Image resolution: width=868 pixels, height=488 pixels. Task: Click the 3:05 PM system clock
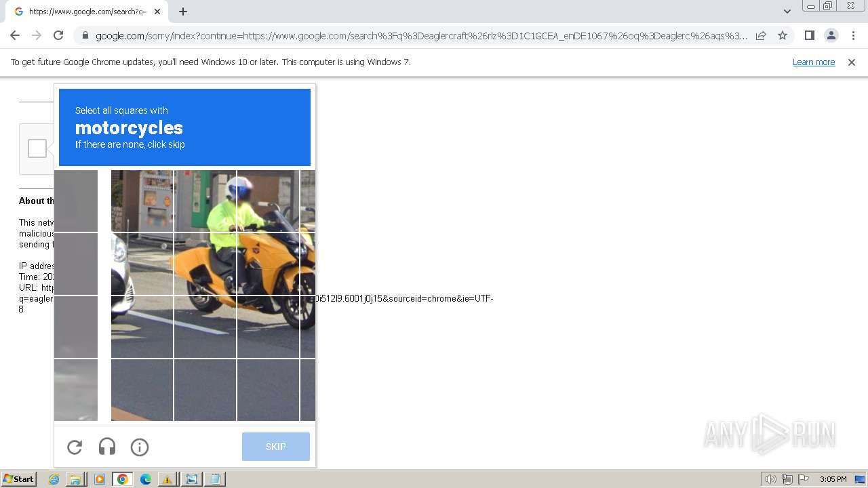833,479
